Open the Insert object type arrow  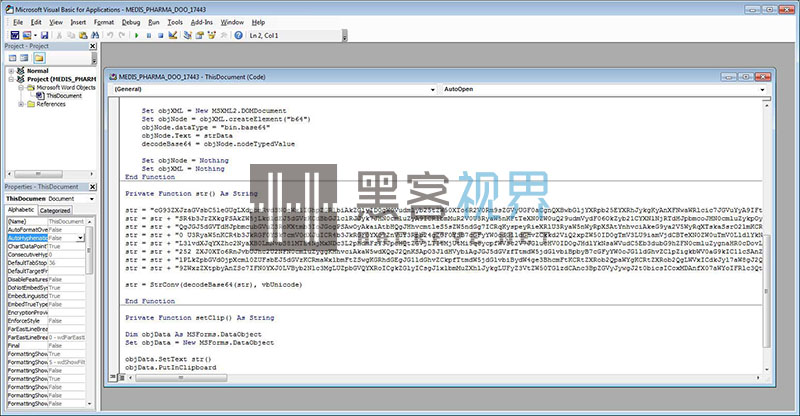point(35,35)
